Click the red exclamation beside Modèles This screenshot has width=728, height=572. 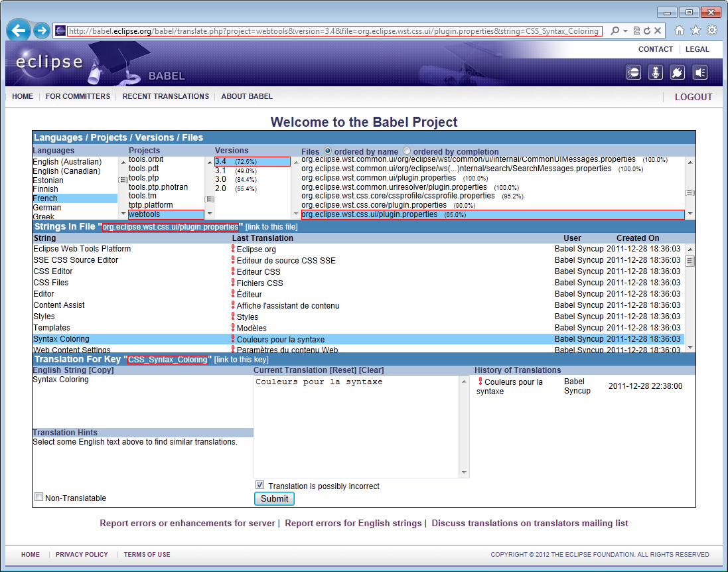coord(233,327)
